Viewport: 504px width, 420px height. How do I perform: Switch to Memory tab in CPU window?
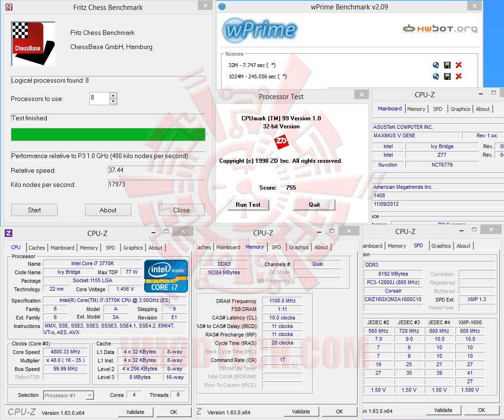(x=89, y=248)
